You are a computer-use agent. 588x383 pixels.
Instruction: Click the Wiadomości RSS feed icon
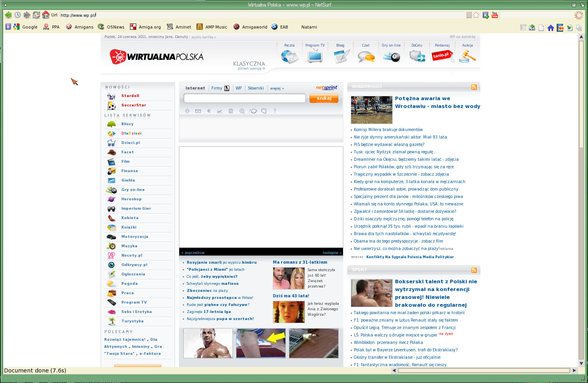click(474, 87)
